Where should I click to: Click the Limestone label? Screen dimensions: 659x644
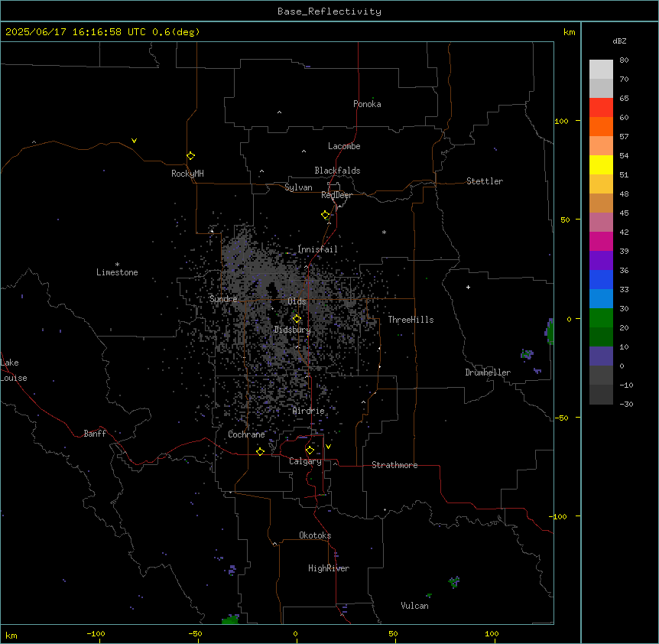coord(117,272)
